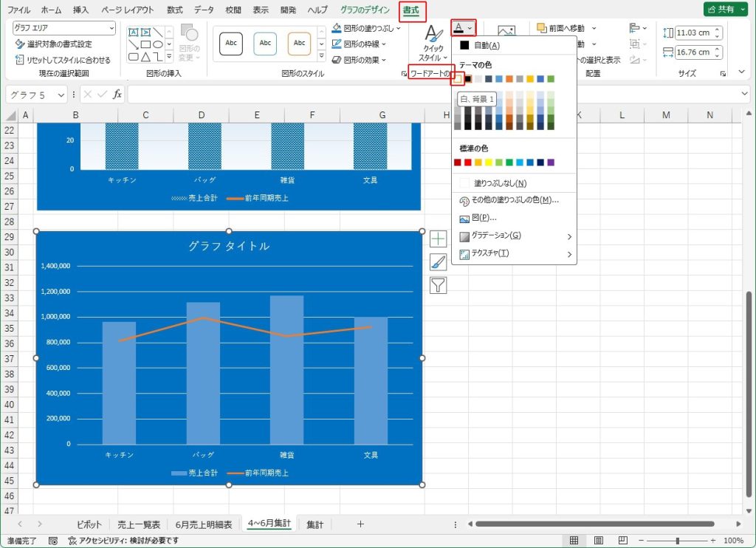Switch to the 売上一覧表 sheet tab

coord(139,524)
